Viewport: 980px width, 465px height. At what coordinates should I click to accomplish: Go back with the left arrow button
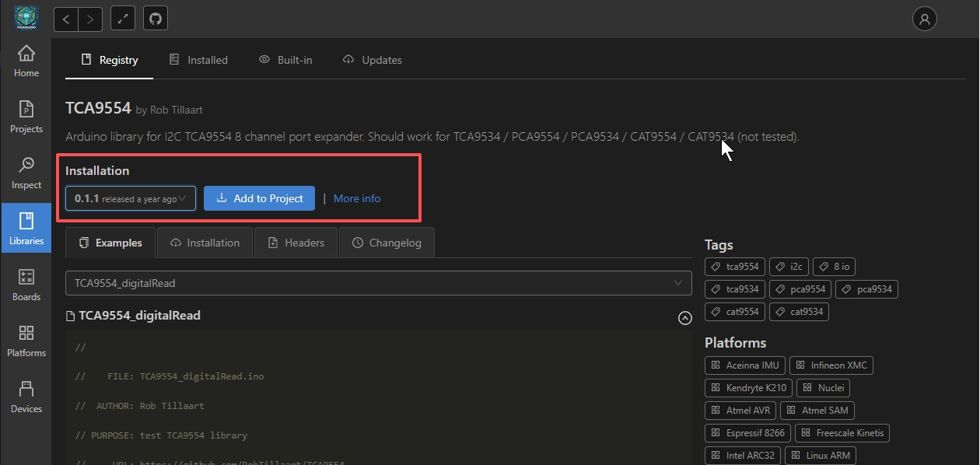pyautogui.click(x=66, y=19)
